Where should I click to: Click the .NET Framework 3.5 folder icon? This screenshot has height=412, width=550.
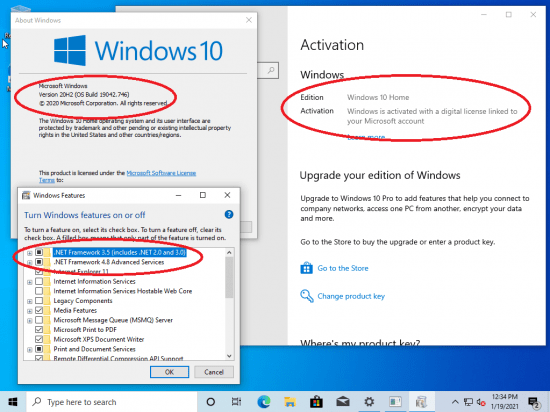click(x=47, y=252)
